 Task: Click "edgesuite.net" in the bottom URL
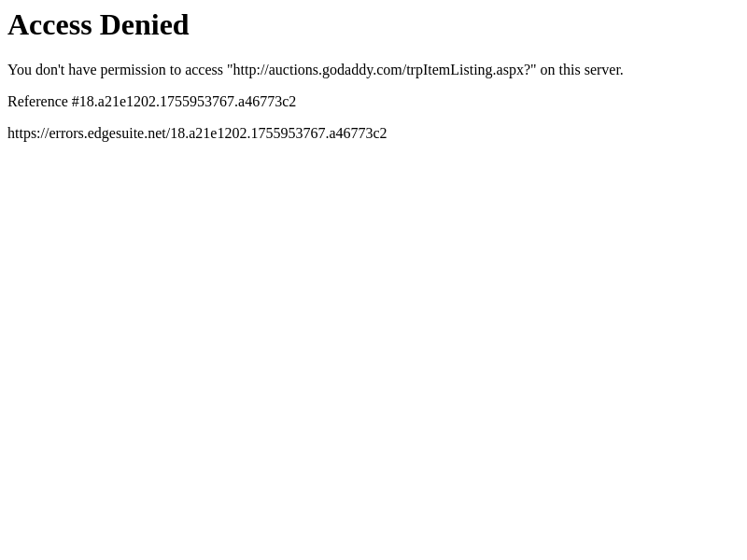tap(126, 133)
